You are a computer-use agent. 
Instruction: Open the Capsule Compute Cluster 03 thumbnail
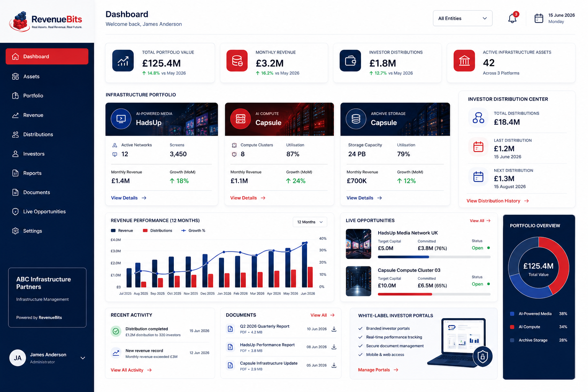point(358,281)
